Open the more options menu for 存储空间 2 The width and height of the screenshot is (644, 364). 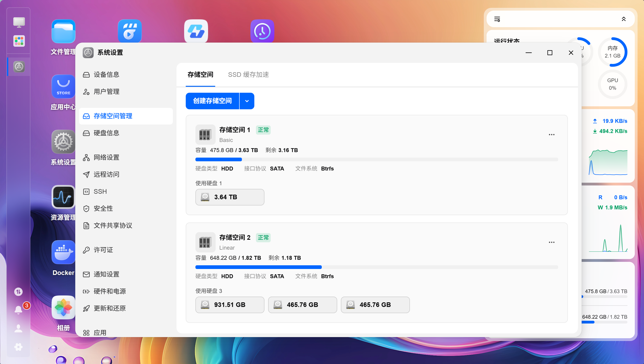click(551, 242)
